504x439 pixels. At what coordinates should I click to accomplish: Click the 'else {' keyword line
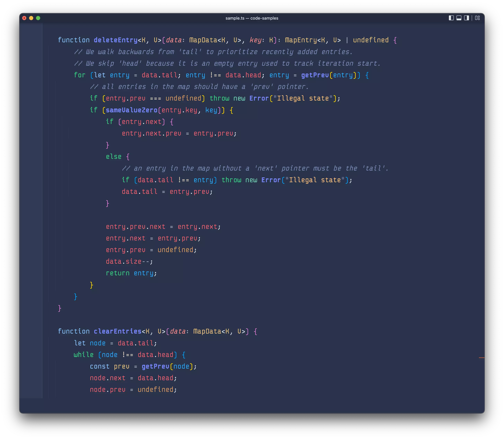click(117, 157)
